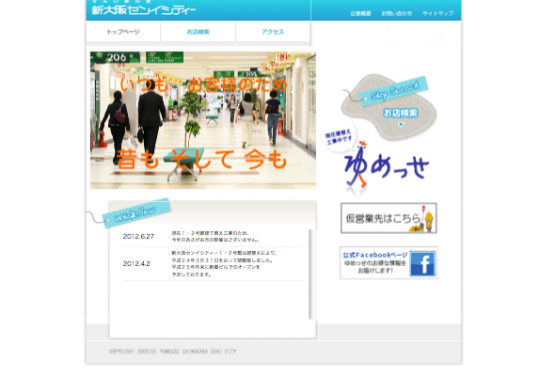Click the Facebook f icon
The image size is (540, 376).
pyautogui.click(x=423, y=263)
